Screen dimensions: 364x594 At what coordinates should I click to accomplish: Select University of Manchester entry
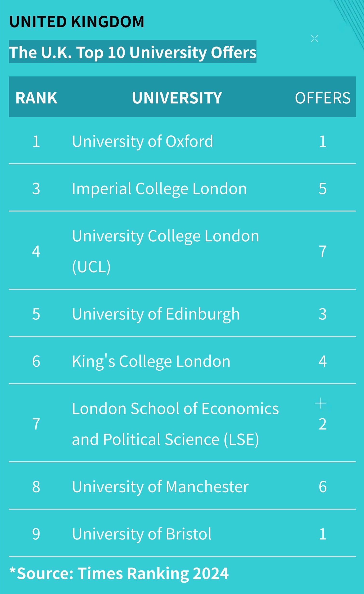pos(160,487)
